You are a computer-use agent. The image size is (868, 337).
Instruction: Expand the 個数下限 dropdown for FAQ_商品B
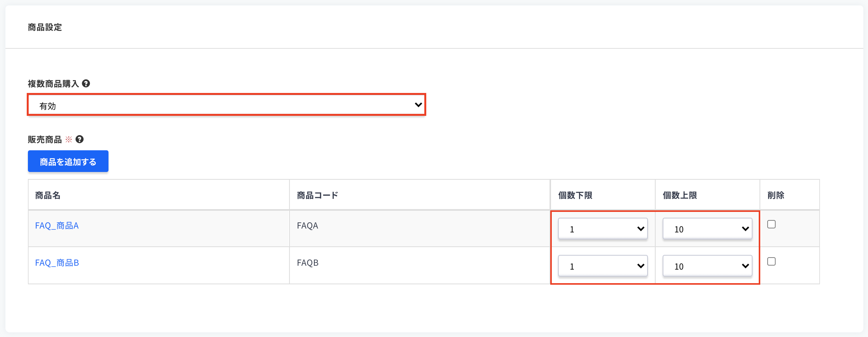click(603, 266)
